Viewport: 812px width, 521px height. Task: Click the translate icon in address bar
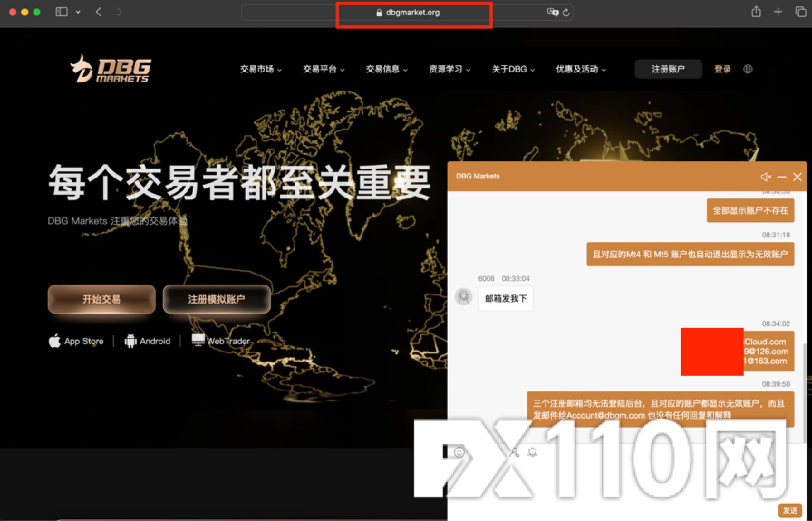[552, 13]
